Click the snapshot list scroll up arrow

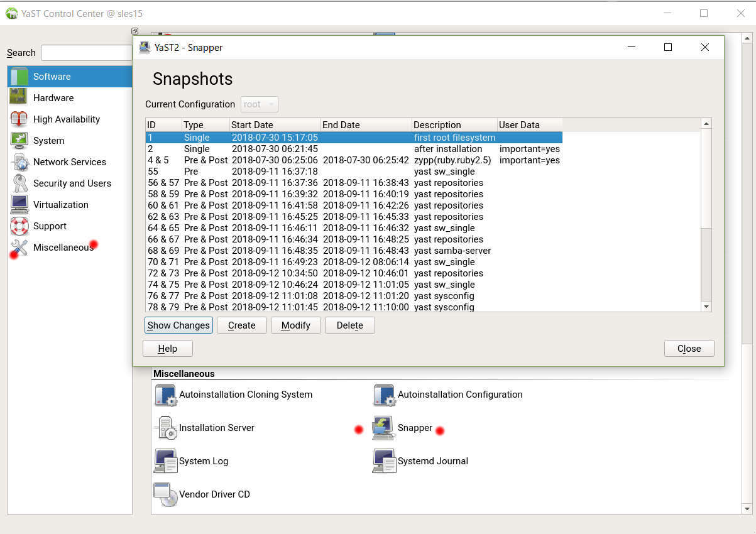pos(706,124)
